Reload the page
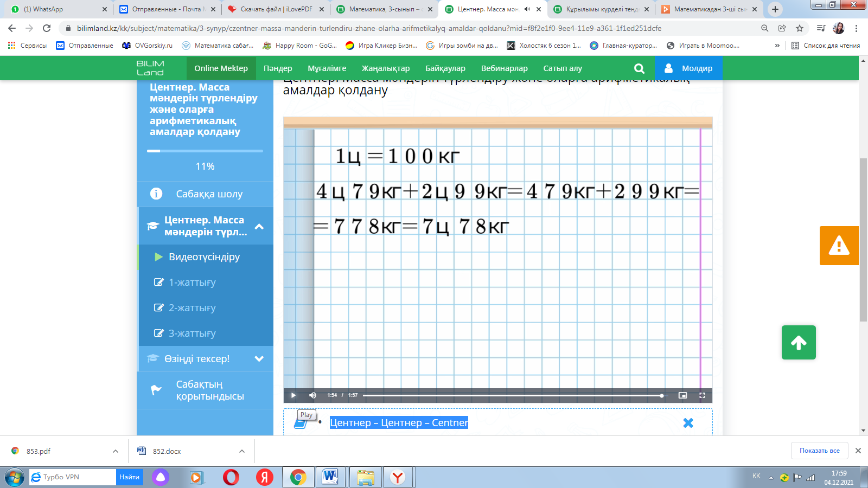The image size is (868, 488). click(47, 28)
